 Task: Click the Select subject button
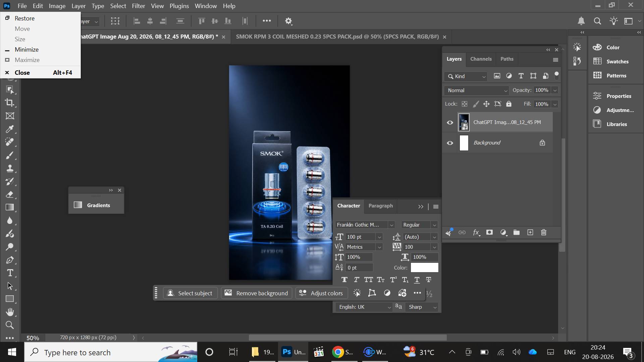(x=190, y=293)
